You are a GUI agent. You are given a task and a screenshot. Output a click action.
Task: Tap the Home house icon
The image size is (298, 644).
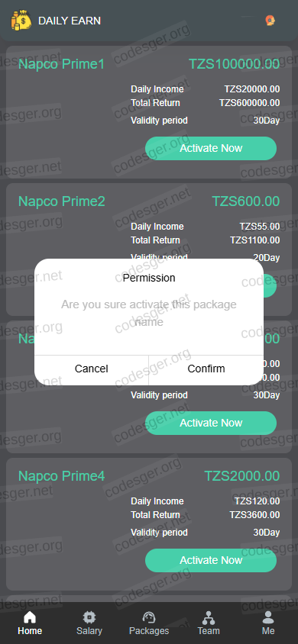click(30, 617)
